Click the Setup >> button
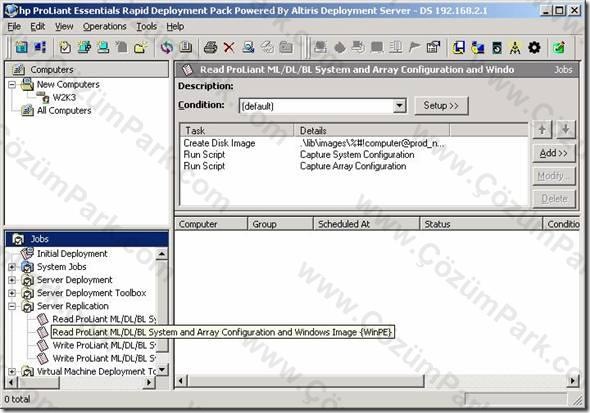 click(x=441, y=106)
